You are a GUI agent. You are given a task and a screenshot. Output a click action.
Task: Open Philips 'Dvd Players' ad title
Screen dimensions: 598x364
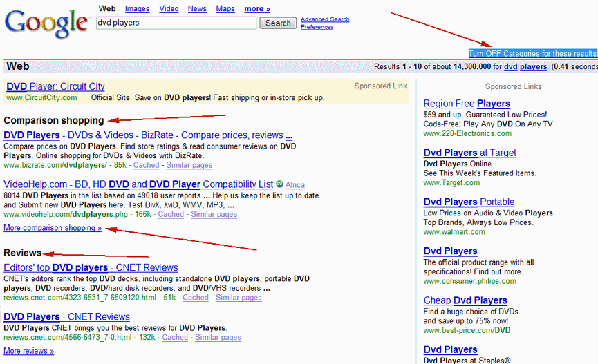[451, 251]
